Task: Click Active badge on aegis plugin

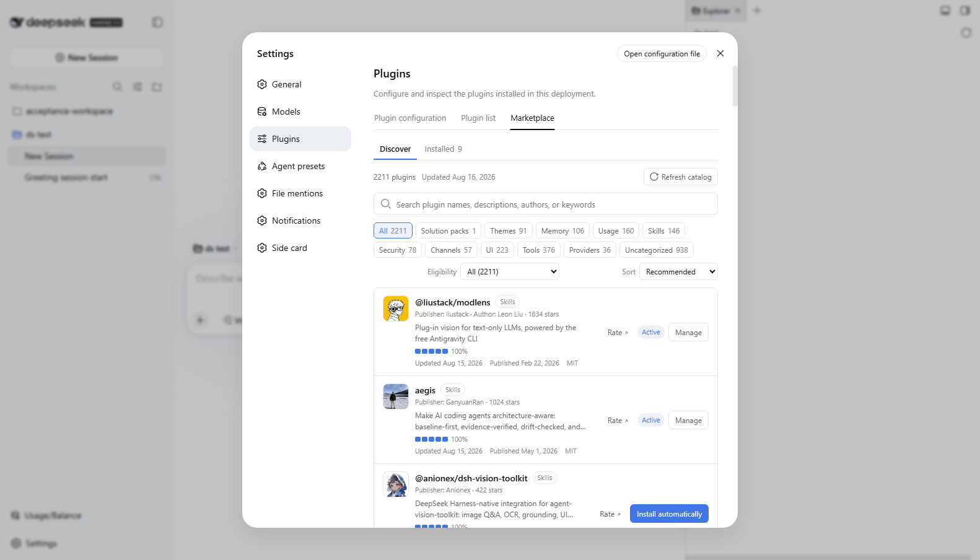Action: click(x=651, y=420)
